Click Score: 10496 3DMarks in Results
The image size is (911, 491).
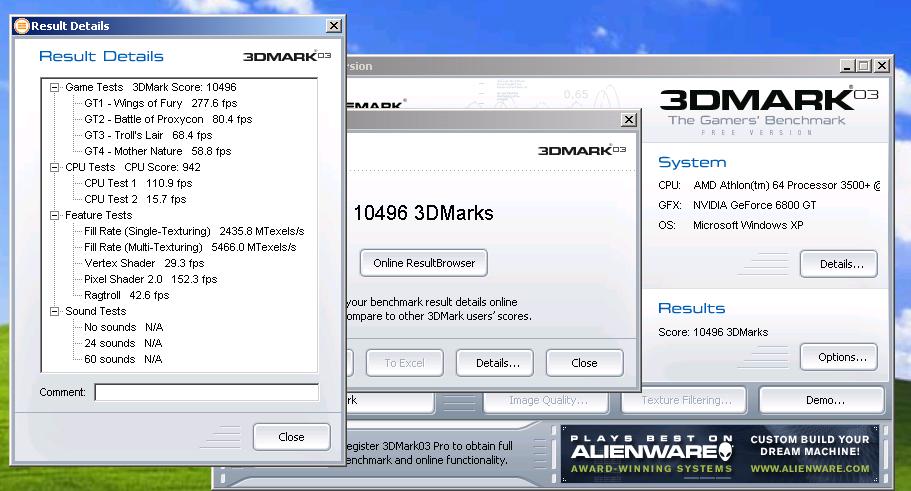tap(713, 332)
